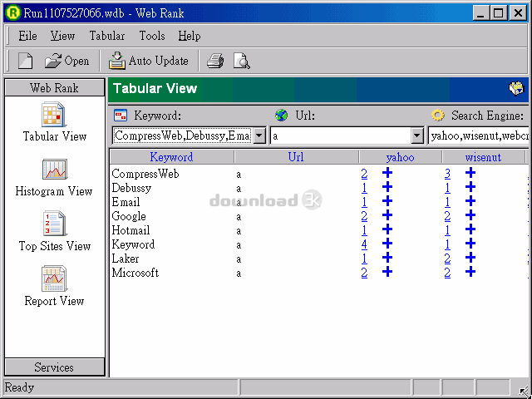
Task: Click the plus icon for CompressWeb under wisenut
Action: click(x=470, y=173)
